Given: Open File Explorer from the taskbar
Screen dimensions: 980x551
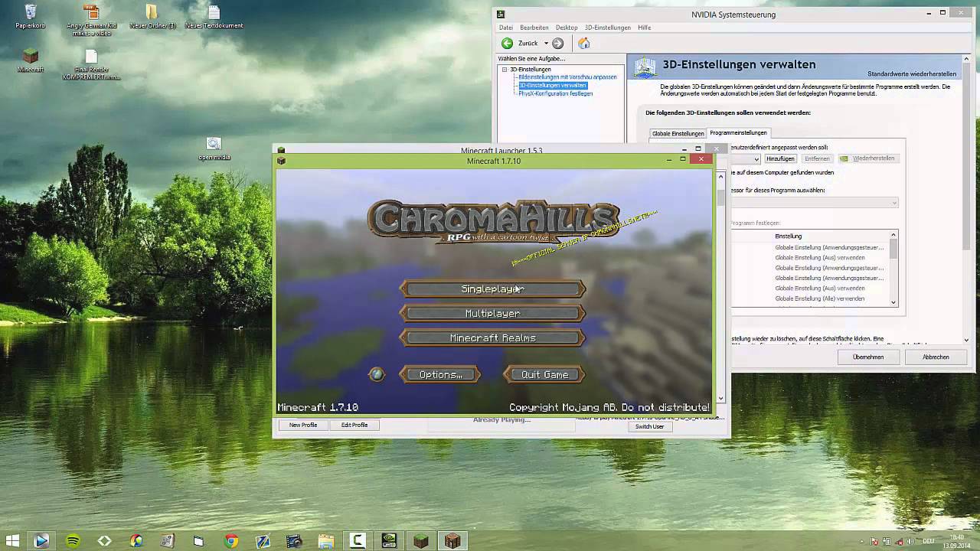Looking at the screenshot, I should pos(326,541).
